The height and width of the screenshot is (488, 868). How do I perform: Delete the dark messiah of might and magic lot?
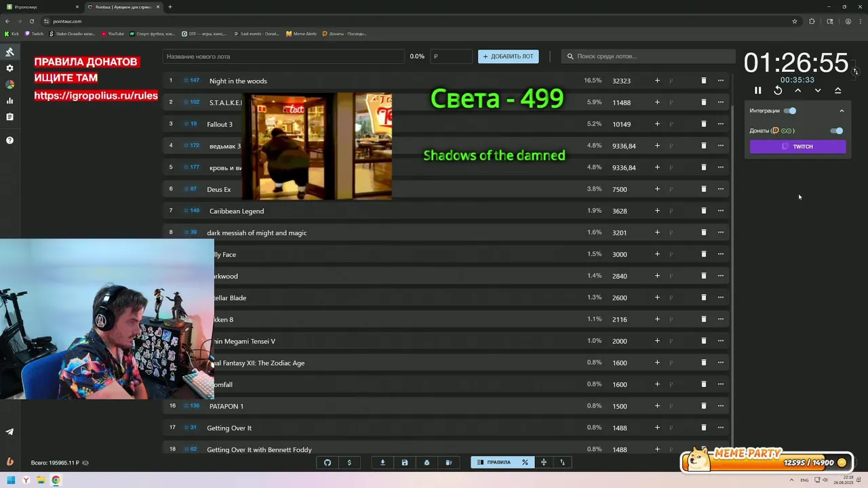703,232
